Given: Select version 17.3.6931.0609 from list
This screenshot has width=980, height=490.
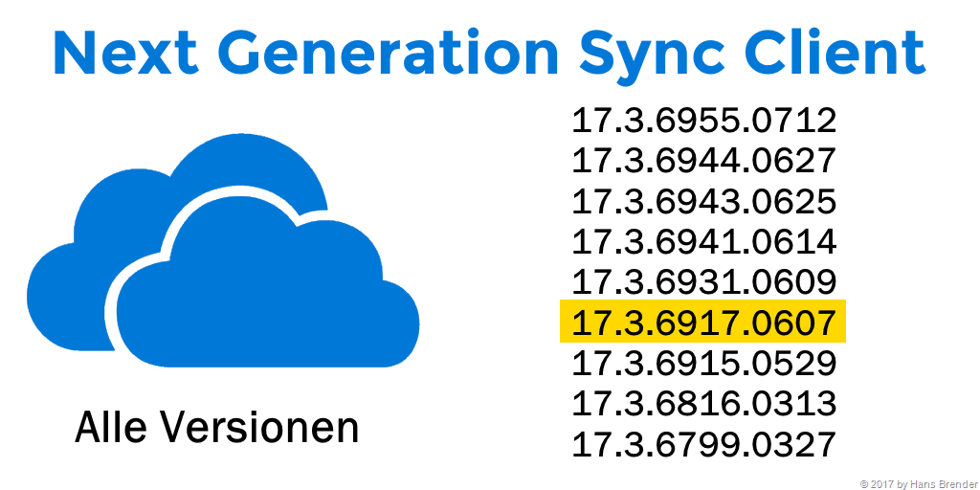Looking at the screenshot, I should point(703,282).
